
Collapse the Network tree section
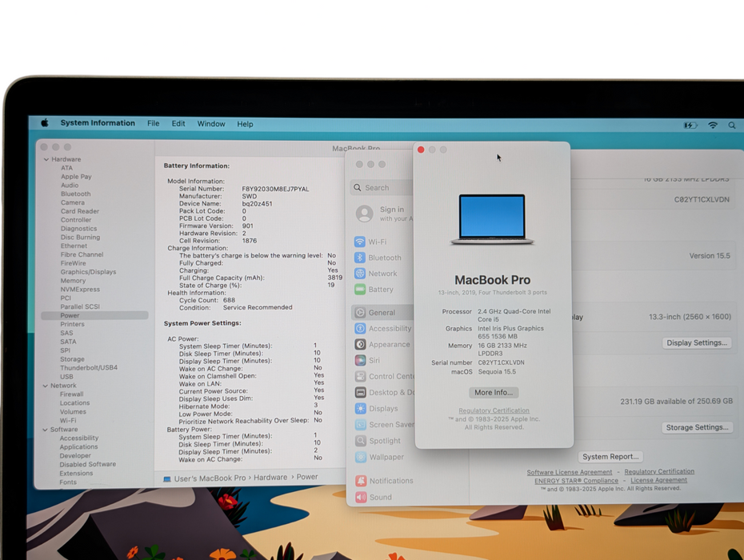coord(46,386)
